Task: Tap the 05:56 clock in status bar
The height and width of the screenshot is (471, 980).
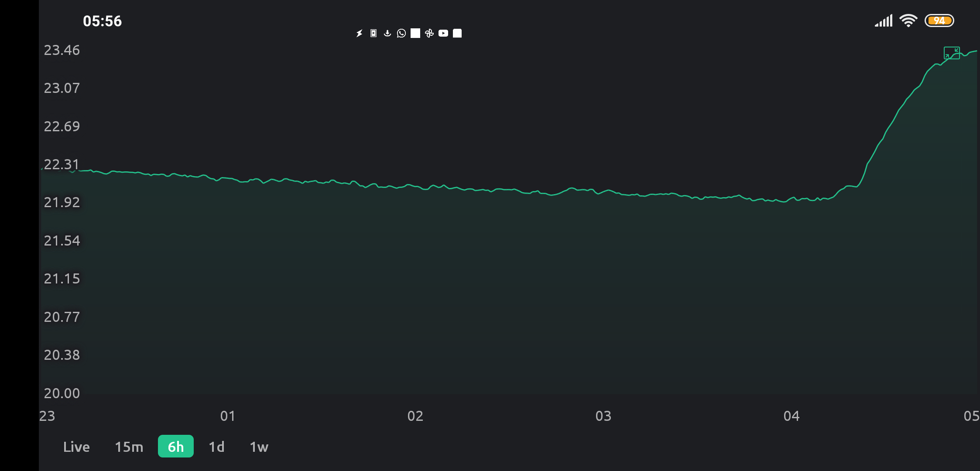Action: click(103, 21)
